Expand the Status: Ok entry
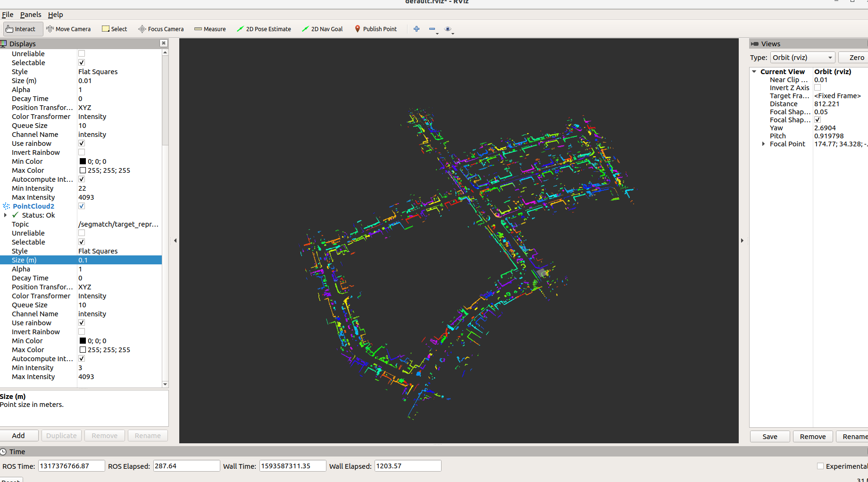 tap(5, 215)
